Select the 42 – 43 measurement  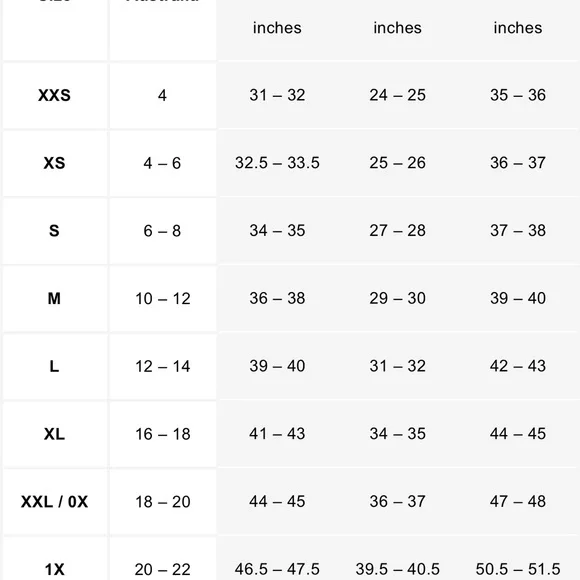(517, 366)
